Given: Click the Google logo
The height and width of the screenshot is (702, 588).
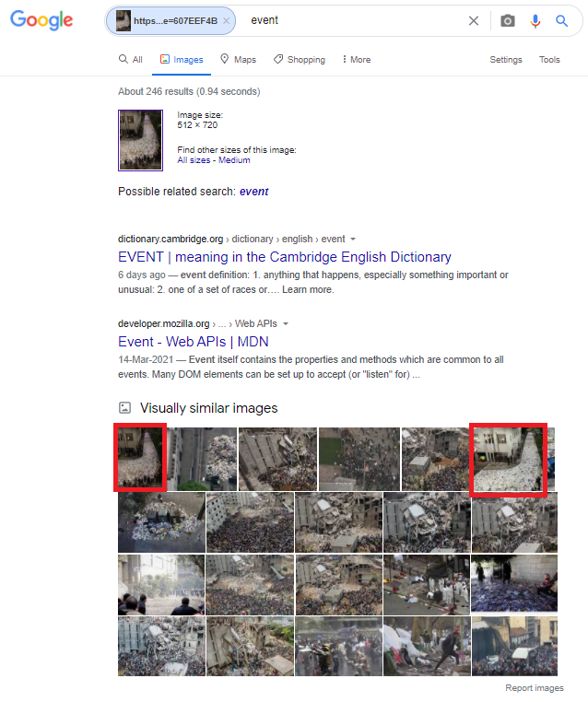Looking at the screenshot, I should [41, 21].
